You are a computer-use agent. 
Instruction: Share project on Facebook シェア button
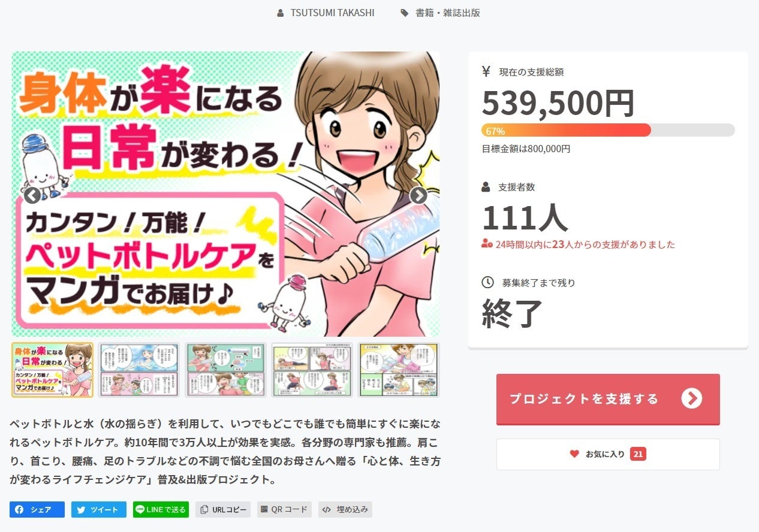tap(37, 509)
